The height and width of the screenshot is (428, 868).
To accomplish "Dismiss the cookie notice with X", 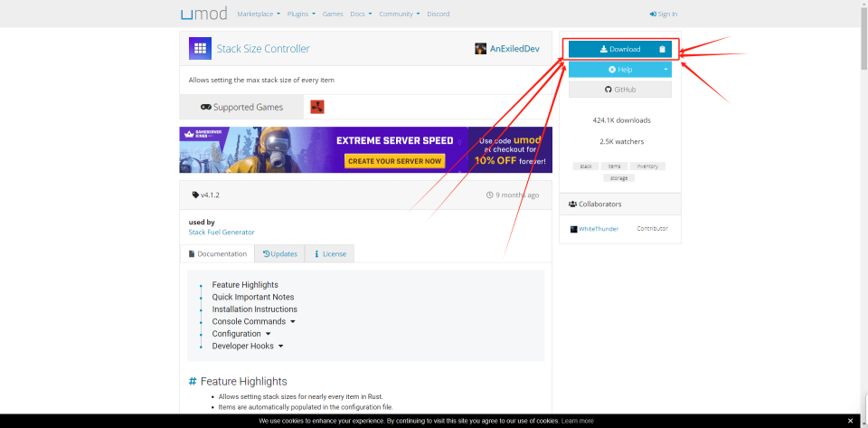I will [850, 421].
